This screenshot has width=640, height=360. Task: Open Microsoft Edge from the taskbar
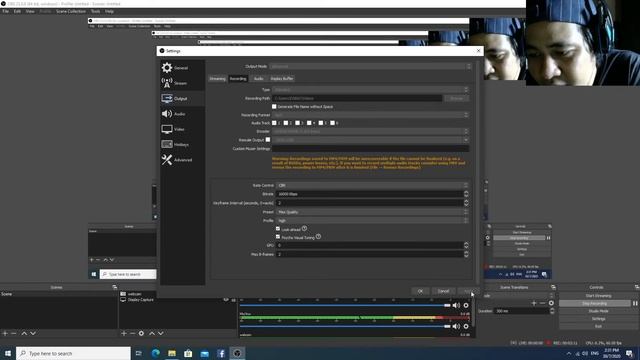click(156, 353)
